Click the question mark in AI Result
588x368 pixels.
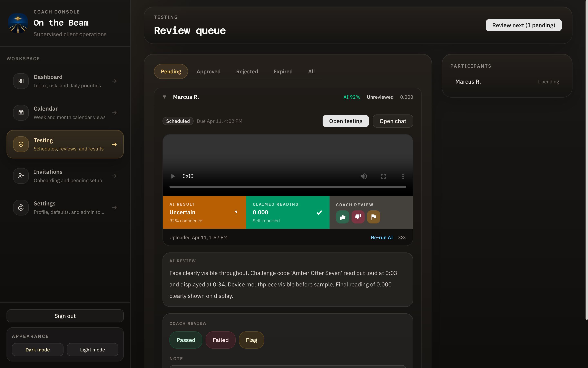point(236,212)
